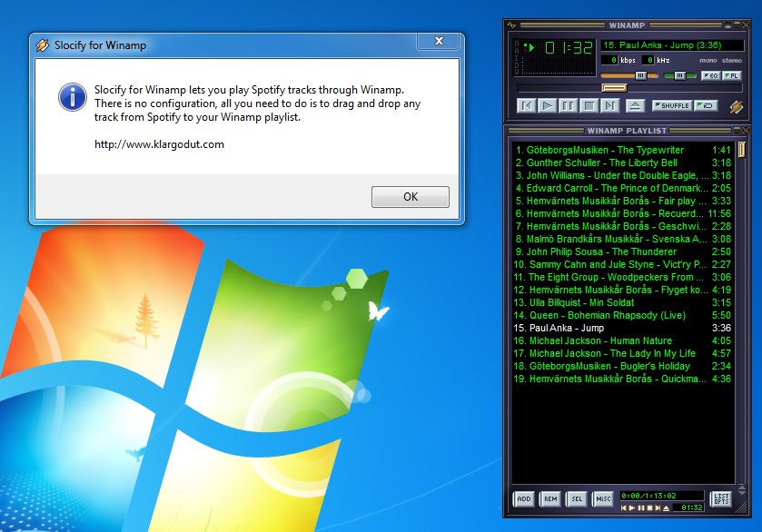Click the playlist scrollbar handle

tap(742, 149)
